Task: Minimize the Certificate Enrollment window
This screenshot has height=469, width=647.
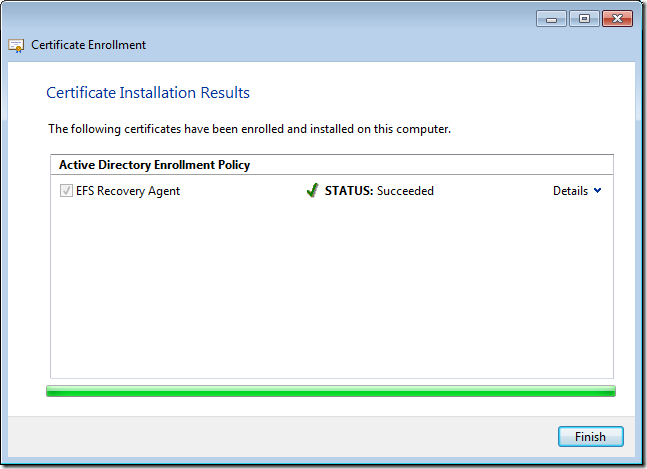Action: tap(551, 19)
